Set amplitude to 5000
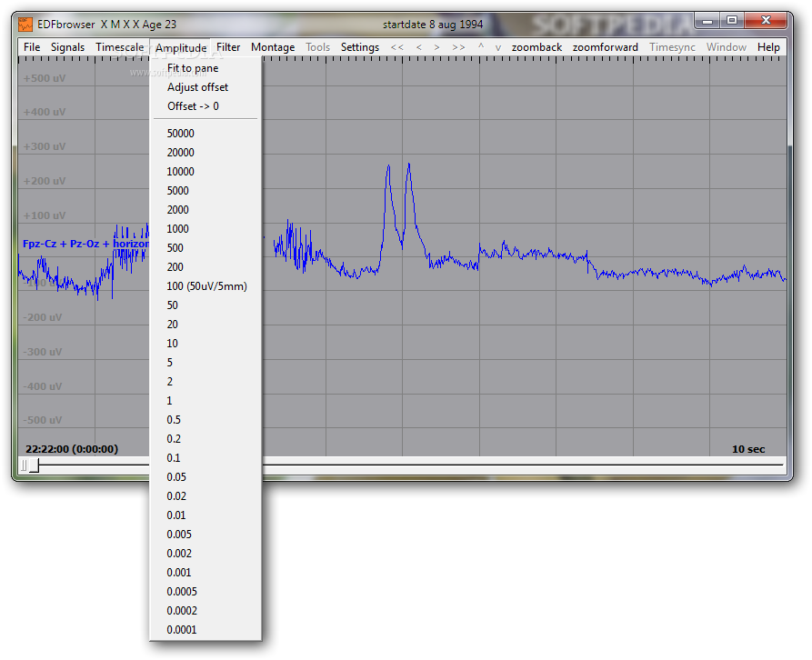812x660 pixels. pos(206,191)
